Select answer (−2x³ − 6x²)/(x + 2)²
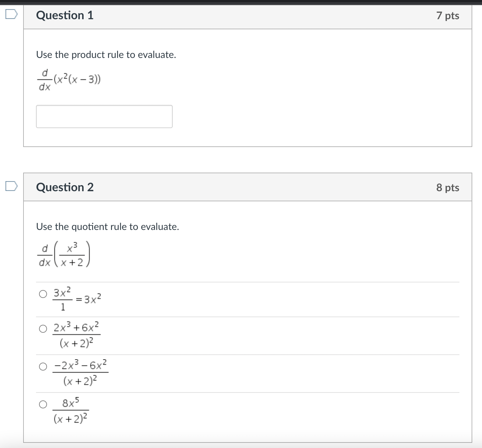 tap(43, 366)
